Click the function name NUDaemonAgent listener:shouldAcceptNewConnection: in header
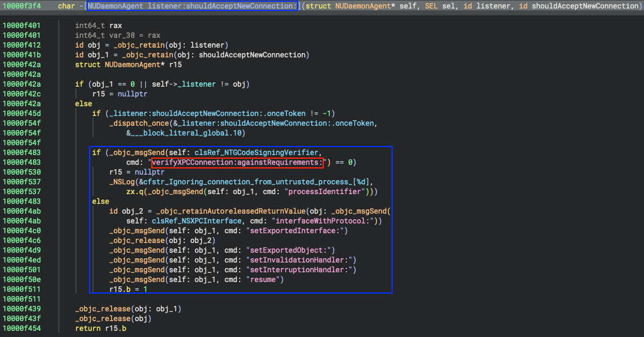644x337 pixels. (x=193, y=6)
